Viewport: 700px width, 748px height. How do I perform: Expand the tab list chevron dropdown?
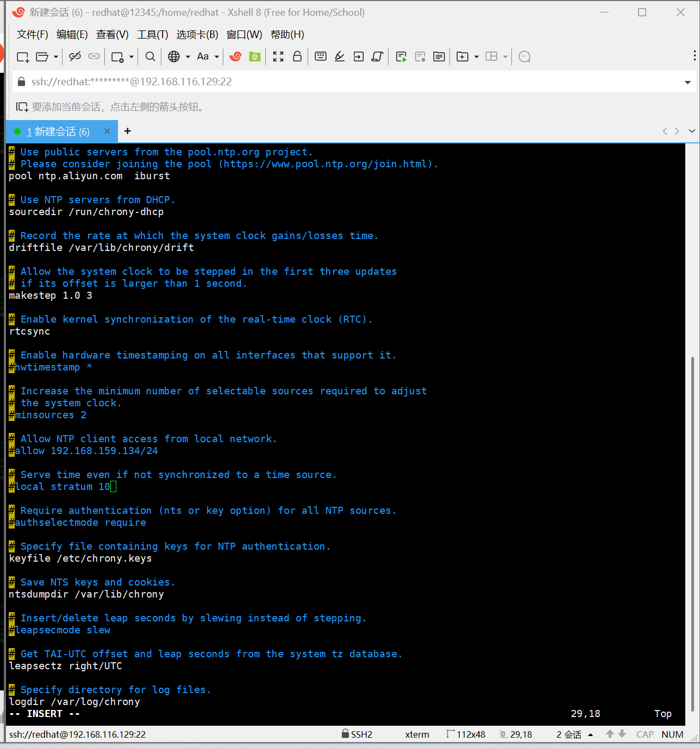[692, 131]
